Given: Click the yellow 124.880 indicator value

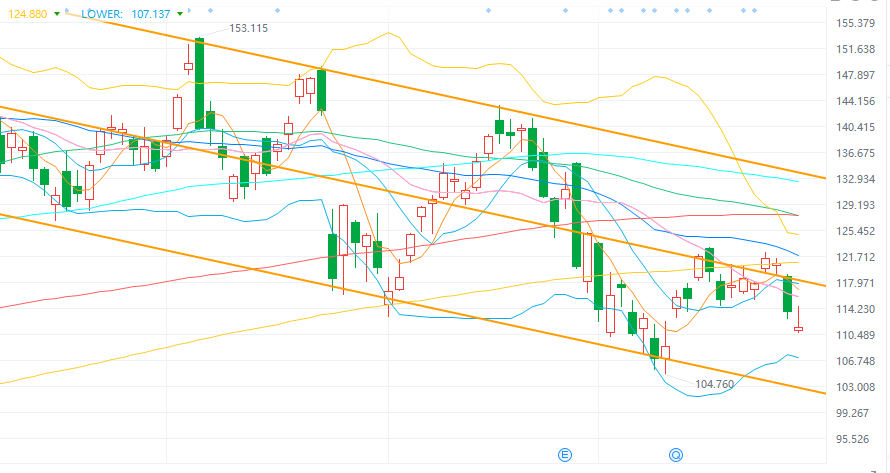Looking at the screenshot, I should click(x=27, y=14).
